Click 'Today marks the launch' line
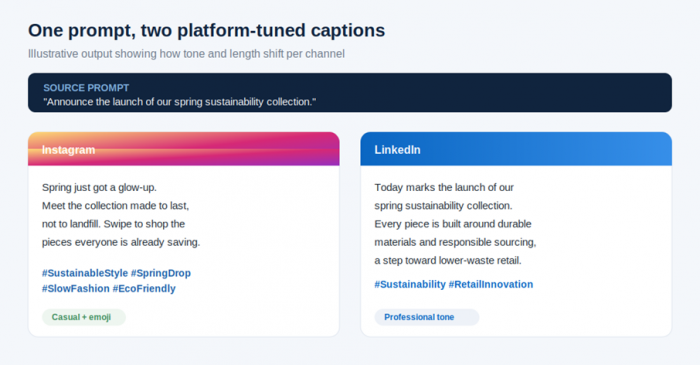This screenshot has height=365, width=700. pos(444,187)
